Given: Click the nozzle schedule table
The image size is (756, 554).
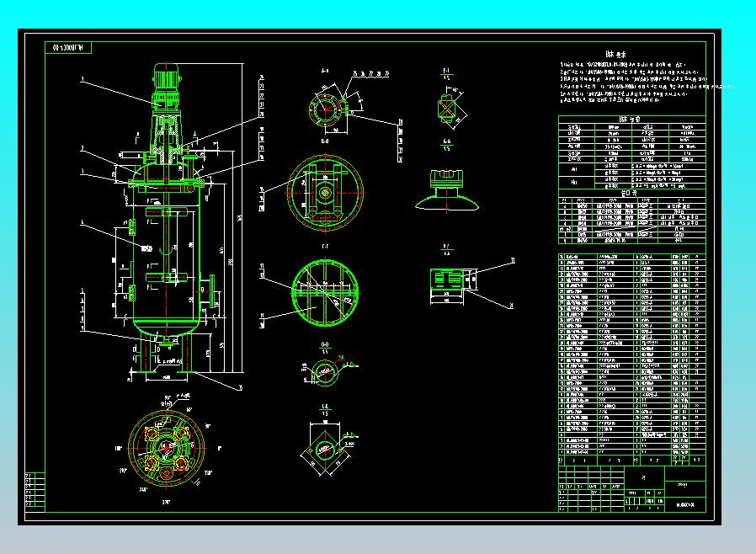Looking at the screenshot, I should [x=632, y=217].
